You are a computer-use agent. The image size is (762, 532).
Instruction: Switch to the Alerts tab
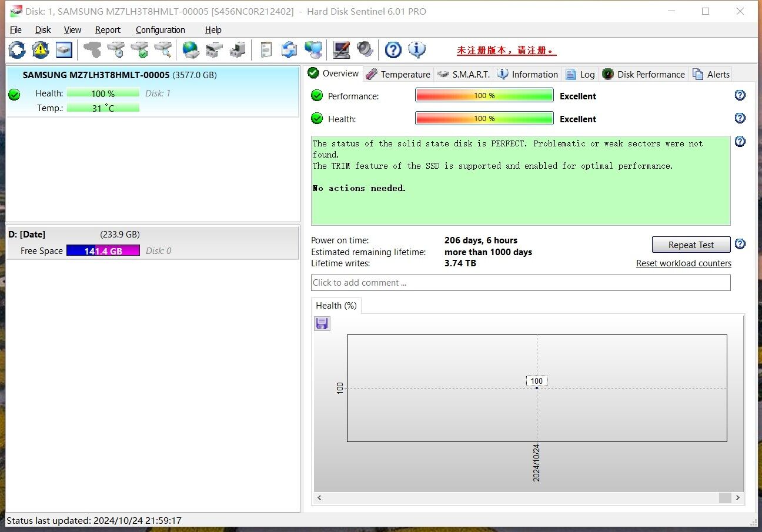point(711,74)
